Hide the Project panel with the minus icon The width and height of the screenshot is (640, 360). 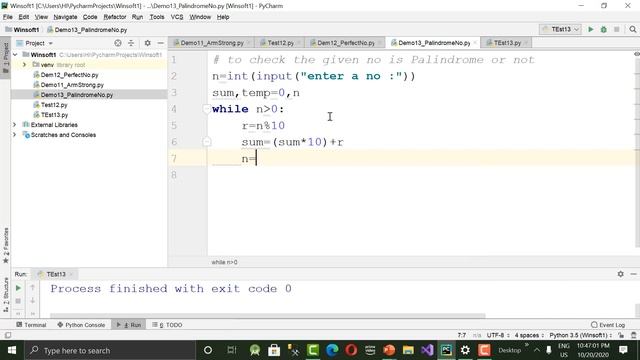tap(161, 43)
